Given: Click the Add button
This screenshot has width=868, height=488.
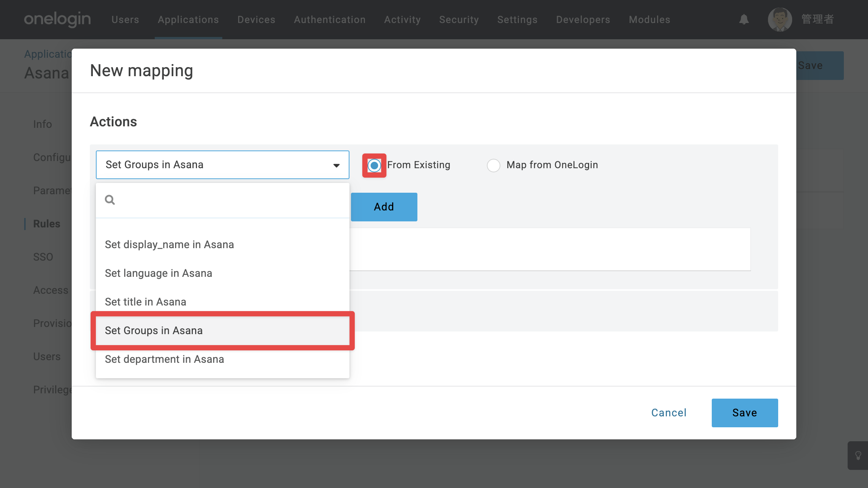Looking at the screenshot, I should click(x=384, y=207).
